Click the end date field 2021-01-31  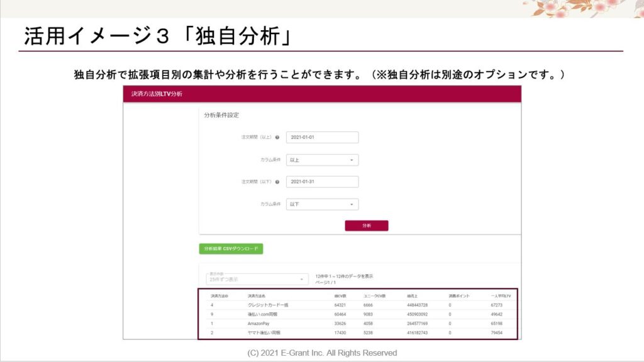pos(322,182)
